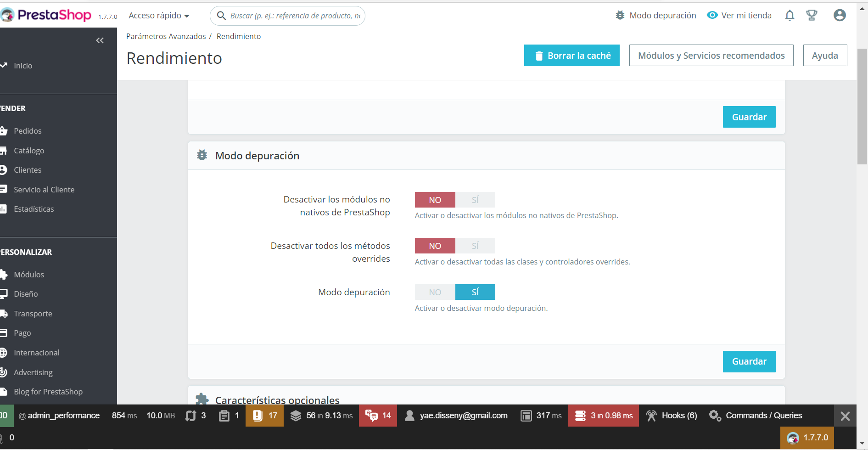Open the Commands / Queries panel
Viewport: 868px width, 450px height.
click(x=756, y=416)
